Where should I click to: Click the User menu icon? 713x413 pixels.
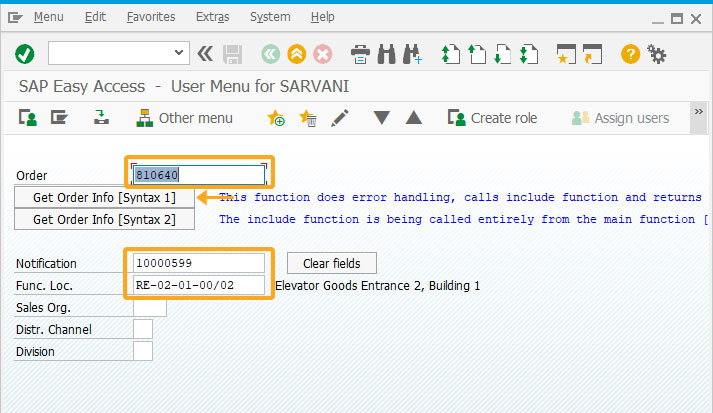coord(28,118)
